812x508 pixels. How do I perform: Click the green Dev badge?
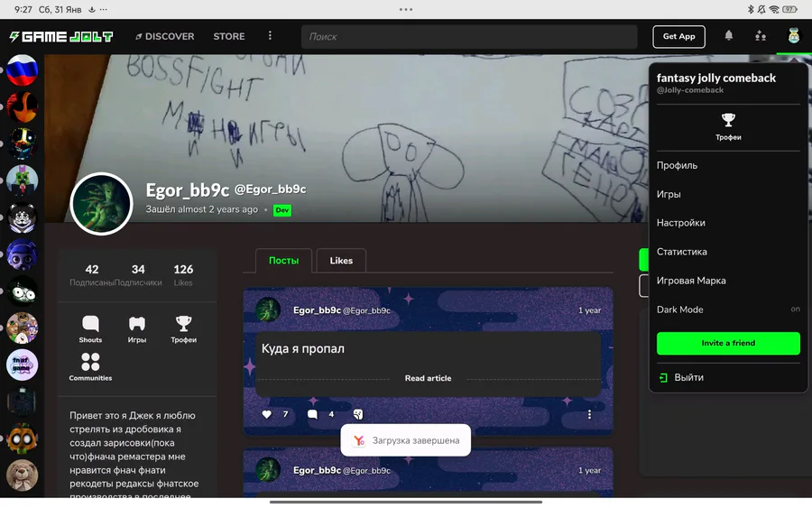click(282, 210)
